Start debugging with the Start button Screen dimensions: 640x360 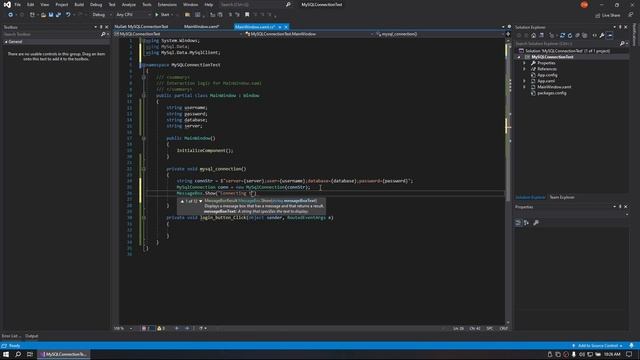(x=162, y=15)
